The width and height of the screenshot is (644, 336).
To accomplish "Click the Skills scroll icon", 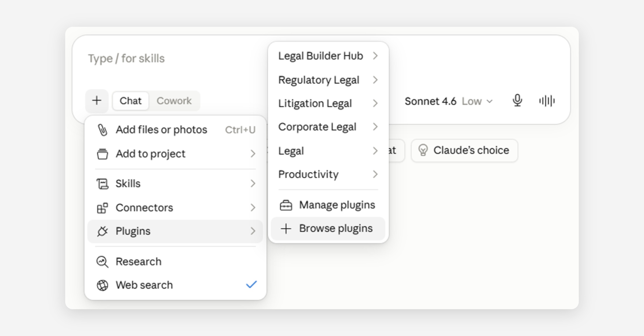I will 102,184.
